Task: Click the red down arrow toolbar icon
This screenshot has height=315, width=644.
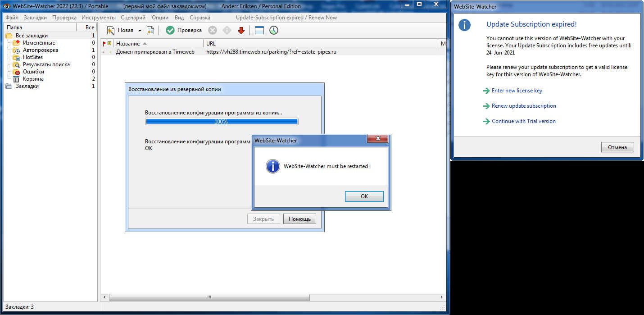Action: point(241,30)
